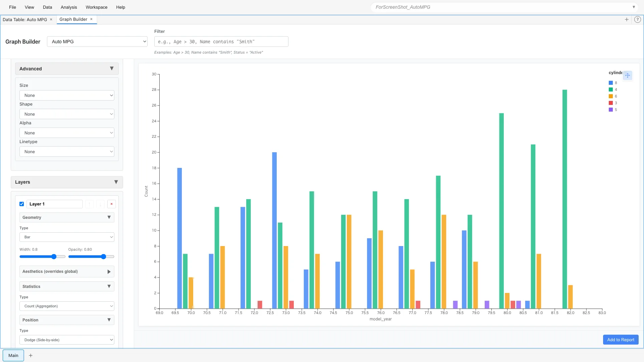644x362 pixels.
Task: Open the Statistics Count (Aggregation) dropdown
Action: [67, 306]
